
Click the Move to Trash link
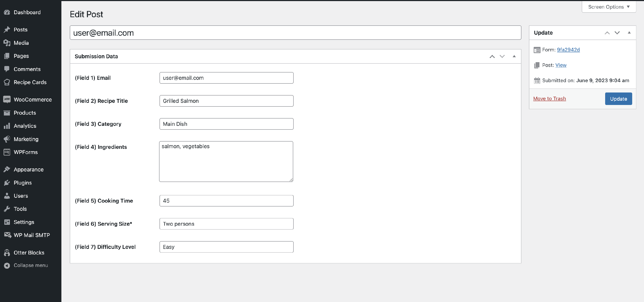tap(549, 99)
